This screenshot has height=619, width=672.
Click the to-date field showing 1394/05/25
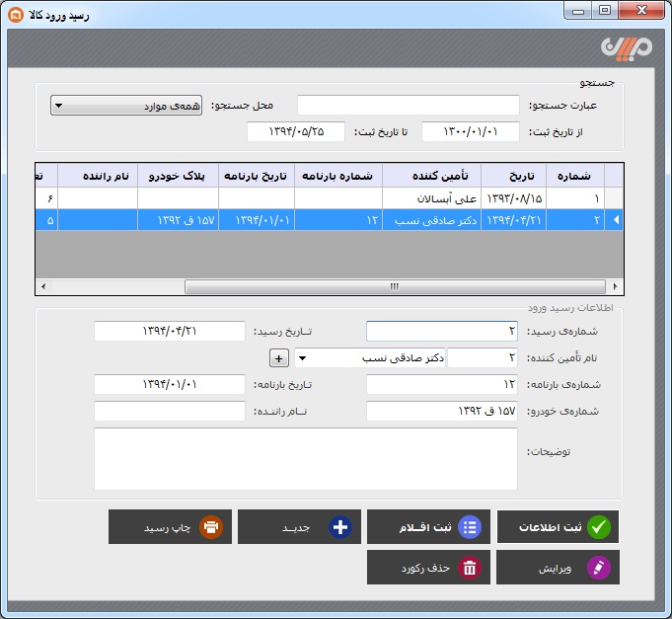295,131
